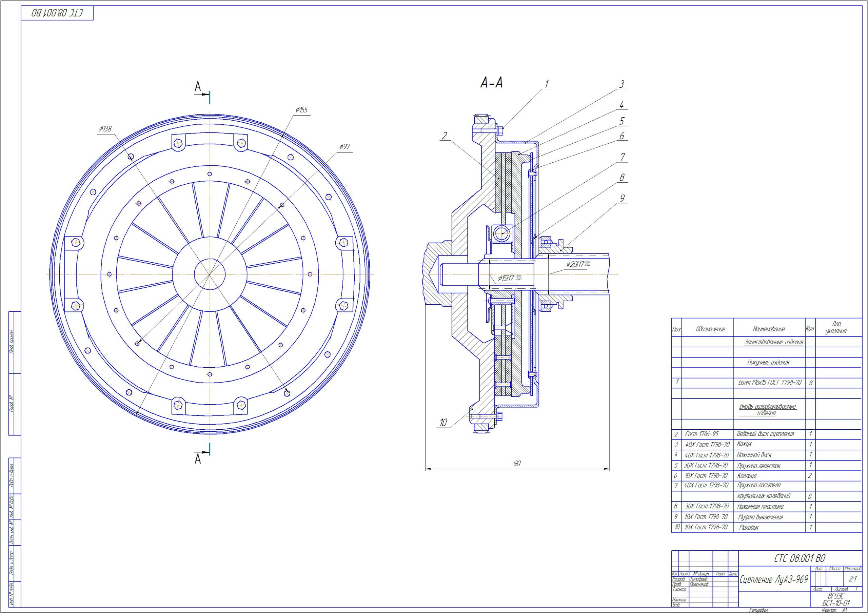Click the "Обозначение" column header

(710, 329)
